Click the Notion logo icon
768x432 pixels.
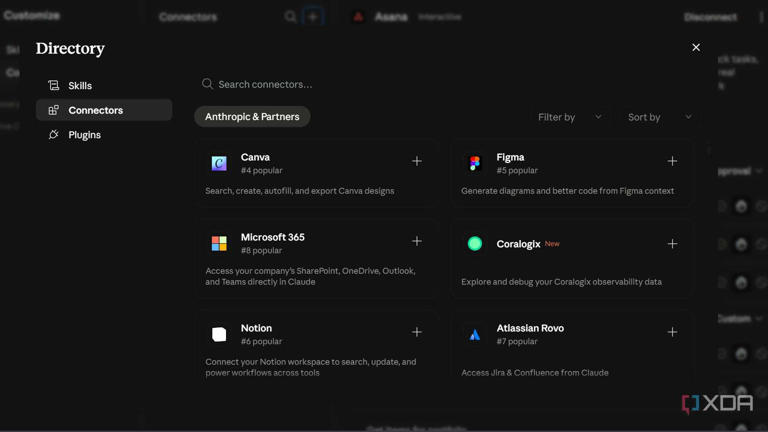coord(219,334)
